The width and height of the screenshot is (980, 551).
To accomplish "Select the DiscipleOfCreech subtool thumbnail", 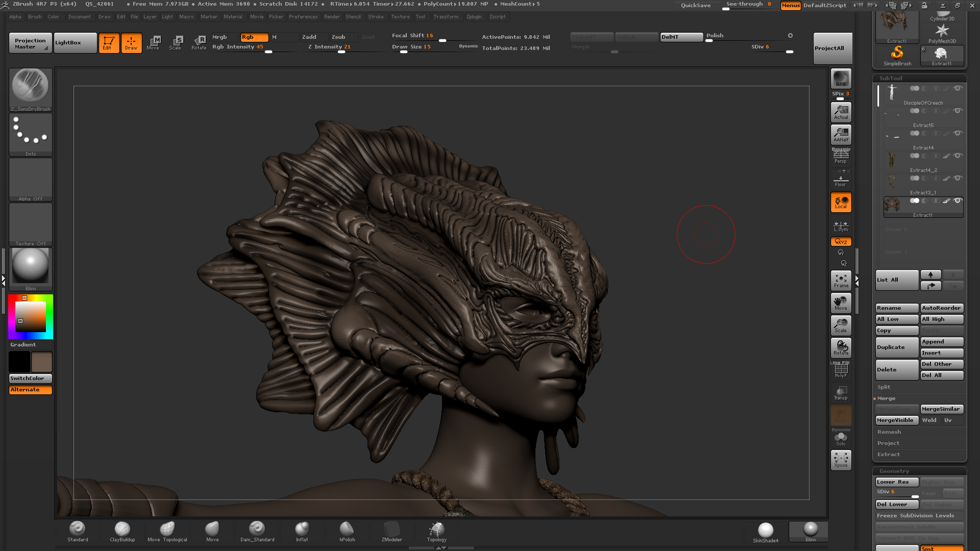I will (892, 92).
